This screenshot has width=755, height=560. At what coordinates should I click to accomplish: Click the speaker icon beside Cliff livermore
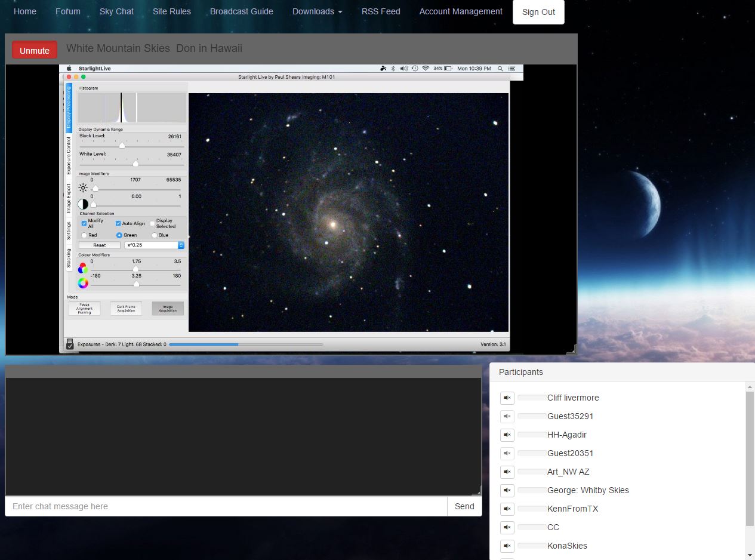point(507,398)
